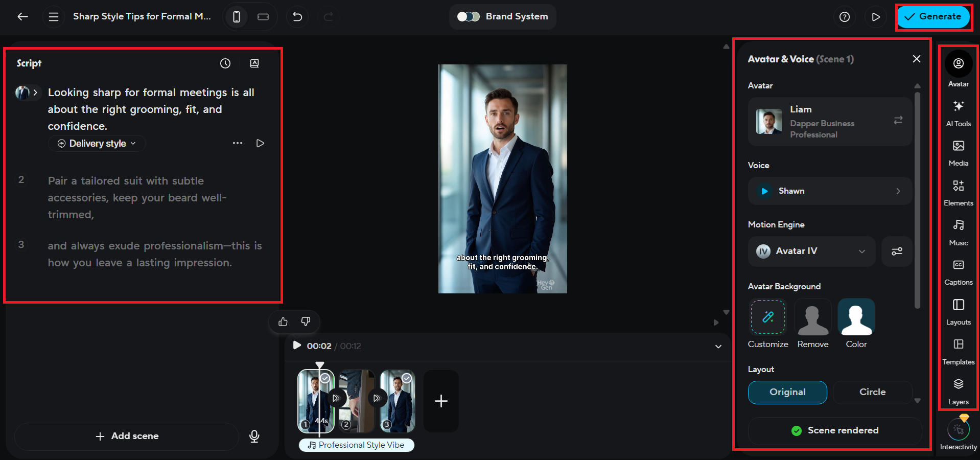Click the Scene rendered status button

point(835,431)
